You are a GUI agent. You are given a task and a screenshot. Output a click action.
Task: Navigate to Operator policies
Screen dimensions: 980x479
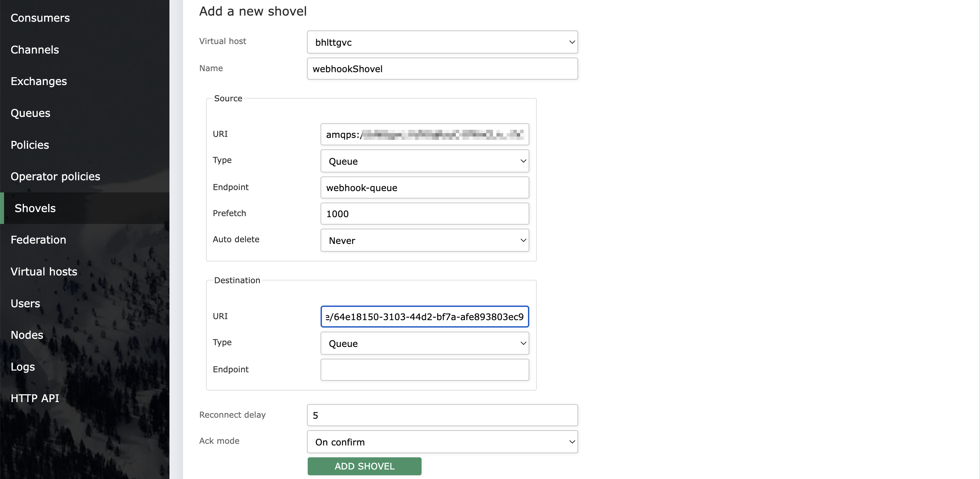[55, 176]
